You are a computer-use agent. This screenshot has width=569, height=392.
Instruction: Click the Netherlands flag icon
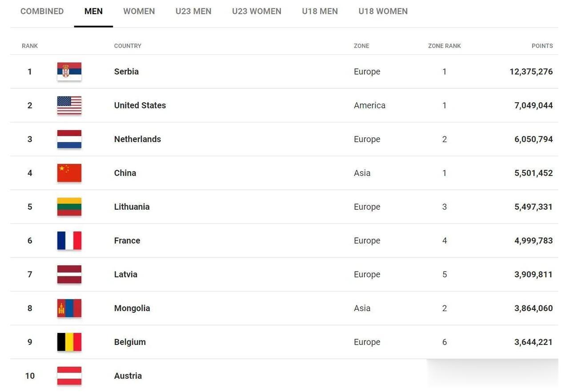click(69, 139)
